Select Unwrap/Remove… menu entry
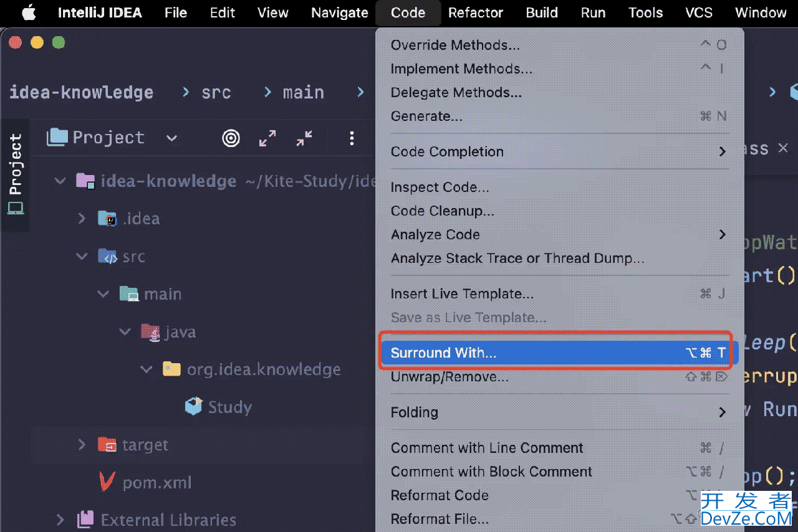Screen dimensions: 798x532 [559, 377]
